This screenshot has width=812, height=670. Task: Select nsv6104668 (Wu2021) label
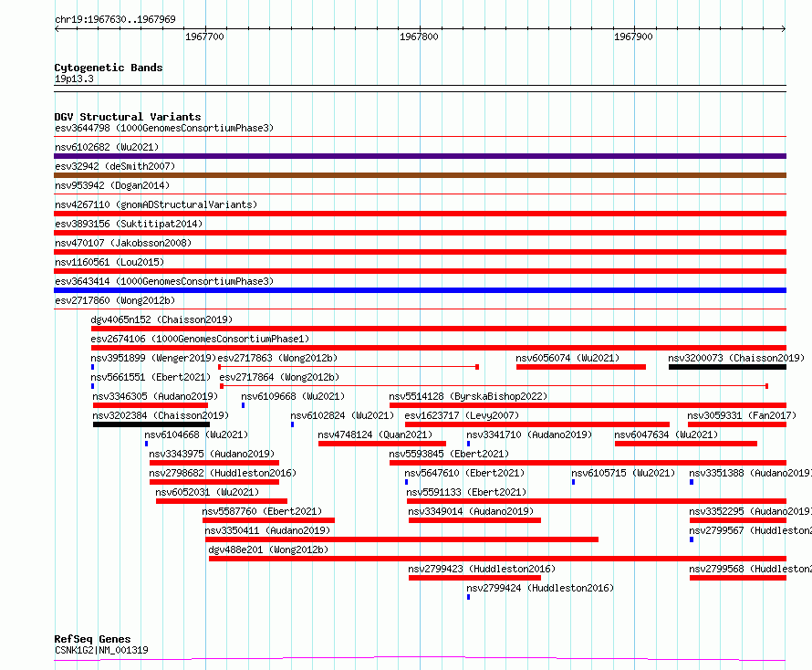196,434
